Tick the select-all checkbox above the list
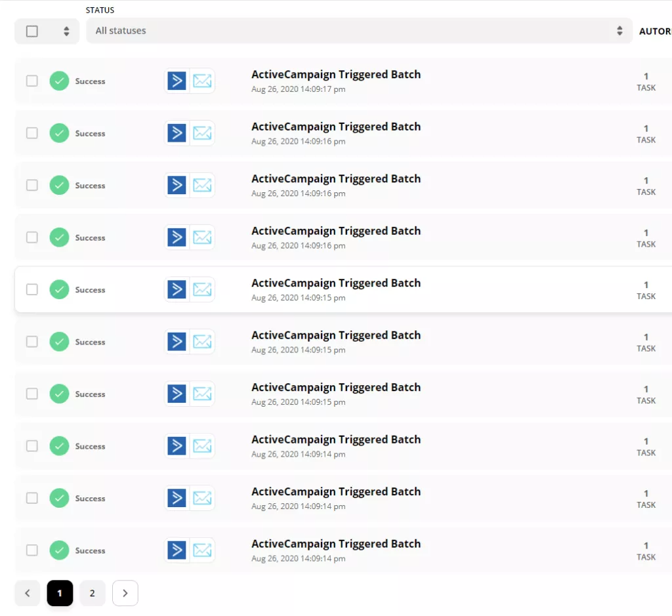Image resolution: width=672 pixels, height=616 pixels. 31,31
